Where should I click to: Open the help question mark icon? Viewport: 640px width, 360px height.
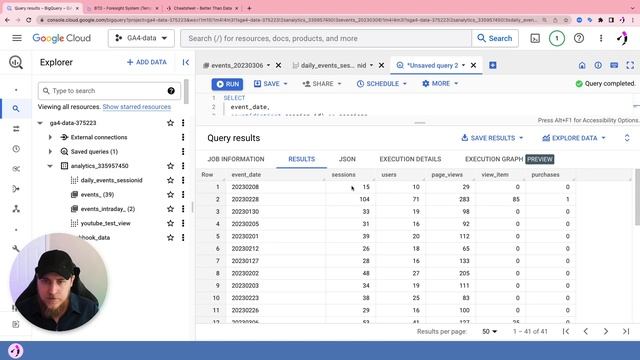[579, 38]
